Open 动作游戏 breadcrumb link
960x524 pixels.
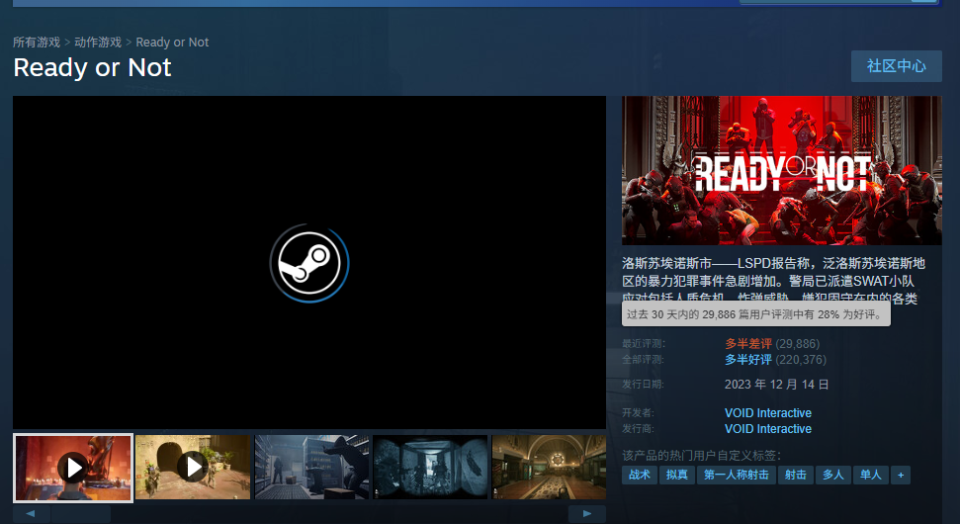coord(98,42)
